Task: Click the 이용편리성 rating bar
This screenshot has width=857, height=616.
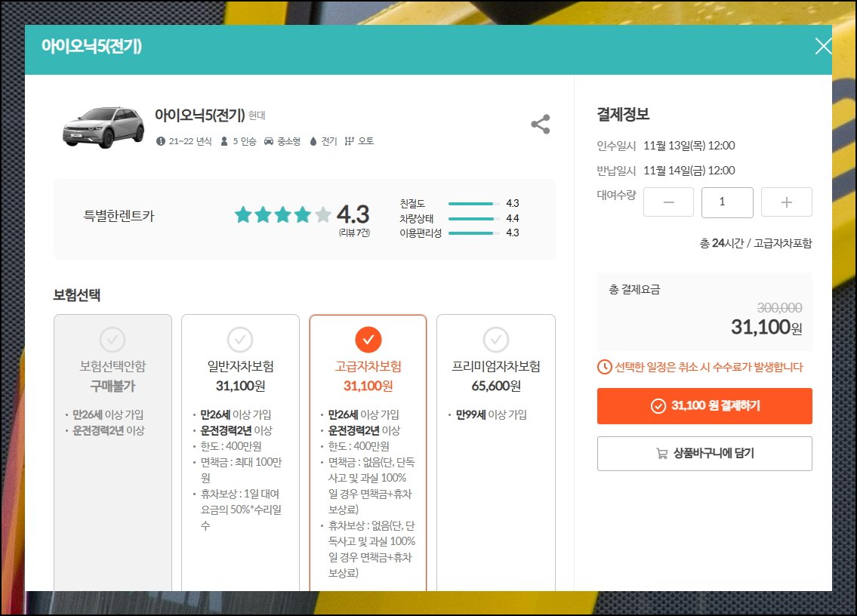Action: [473, 233]
